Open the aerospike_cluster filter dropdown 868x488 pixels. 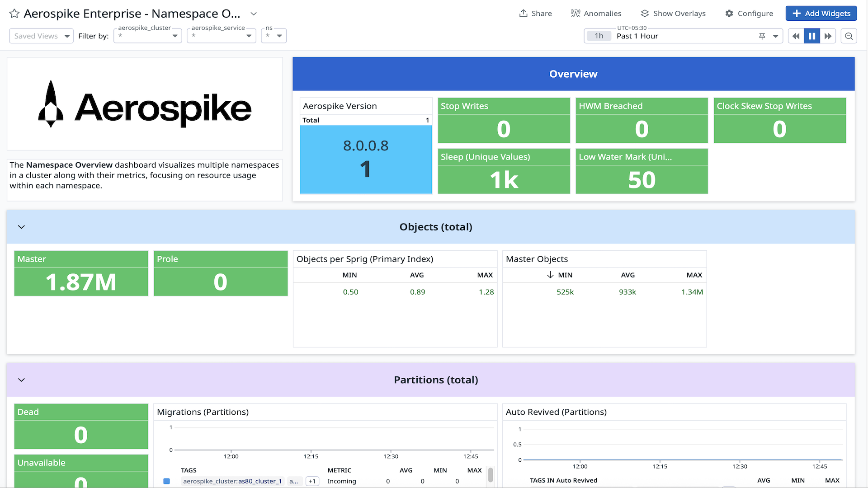coord(148,36)
